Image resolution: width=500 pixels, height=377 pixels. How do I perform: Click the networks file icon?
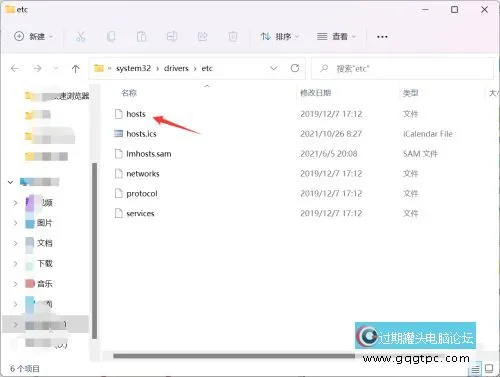(118, 174)
